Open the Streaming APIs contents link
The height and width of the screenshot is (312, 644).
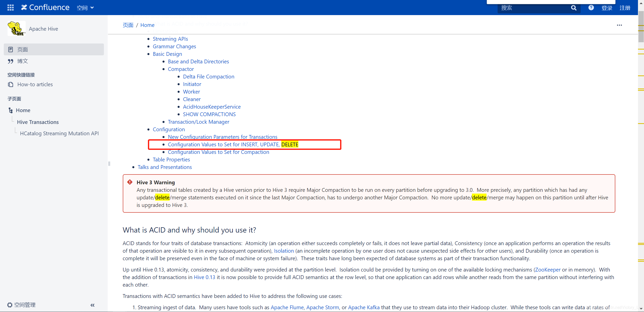[x=170, y=39]
